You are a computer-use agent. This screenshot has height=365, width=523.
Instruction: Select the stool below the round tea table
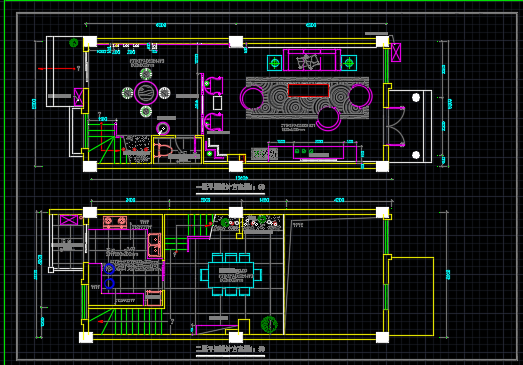point(146,112)
